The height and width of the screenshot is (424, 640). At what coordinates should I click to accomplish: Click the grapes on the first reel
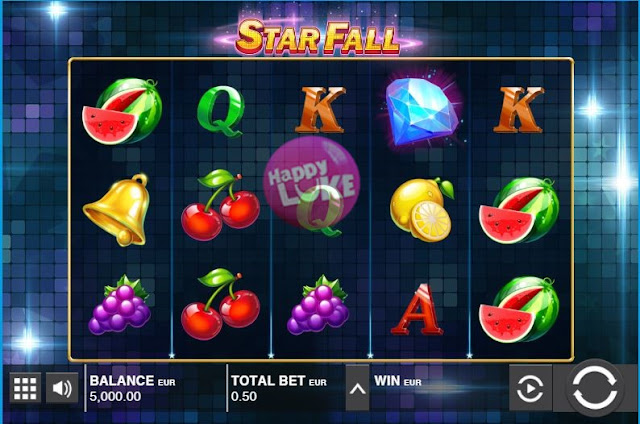pos(120,305)
